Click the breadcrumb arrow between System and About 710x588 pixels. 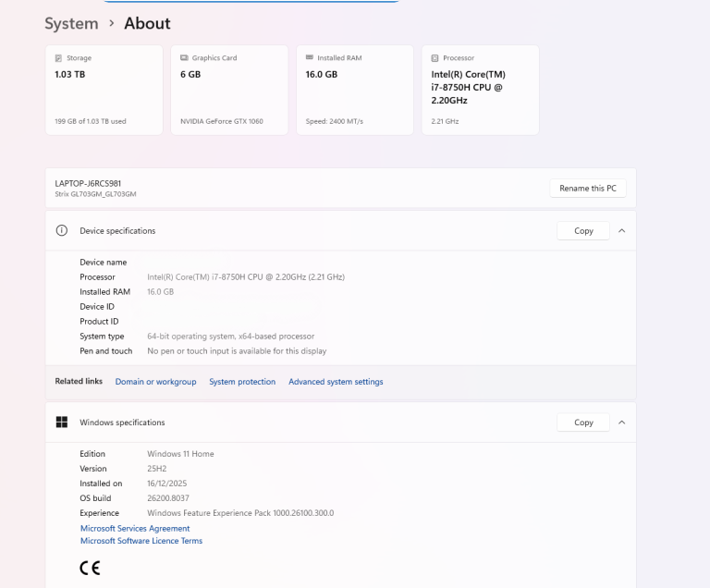coord(111,23)
